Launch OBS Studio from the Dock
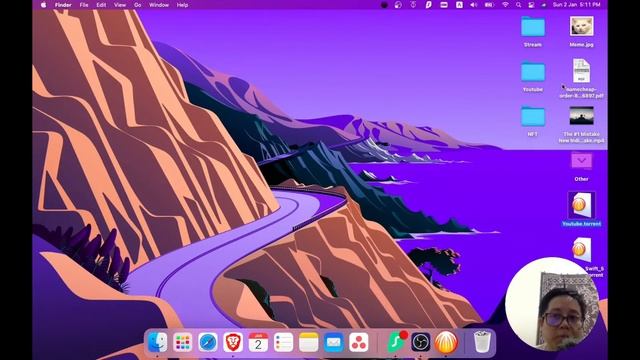Viewport: 640px width, 360px height. pyautogui.click(x=421, y=342)
